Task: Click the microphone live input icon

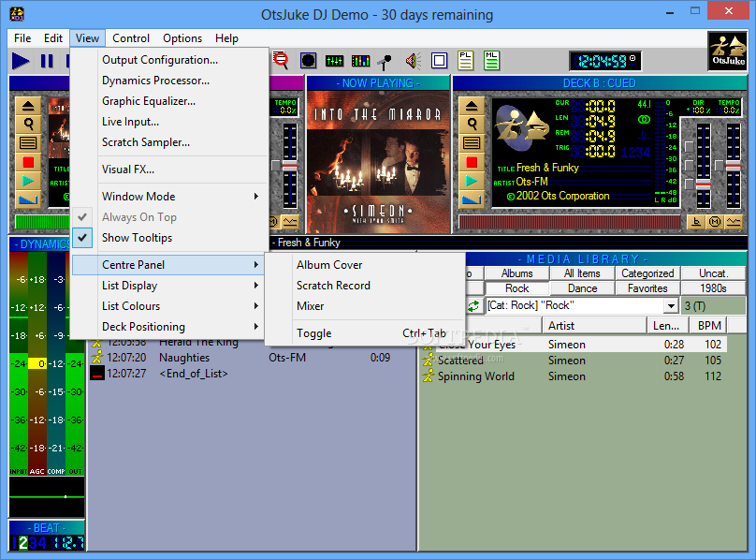Action: tap(385, 61)
